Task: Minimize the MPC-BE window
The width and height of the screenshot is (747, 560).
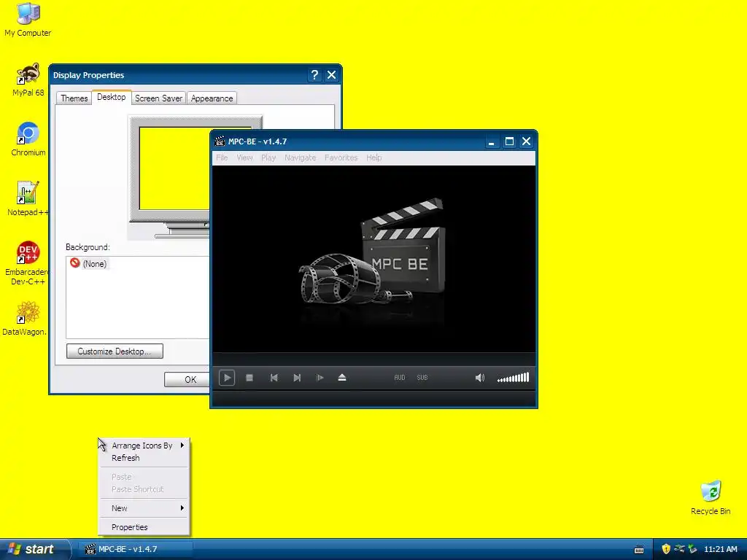Action: coord(491,141)
